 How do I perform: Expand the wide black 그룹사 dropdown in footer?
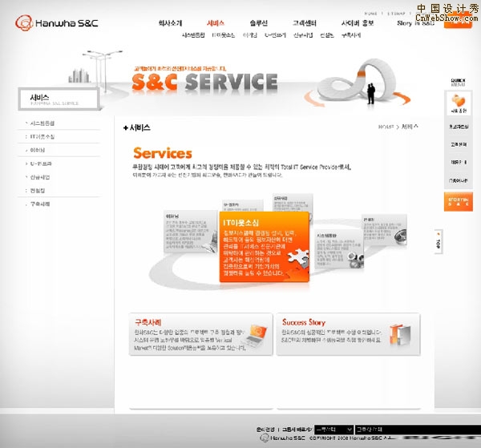click(418, 430)
